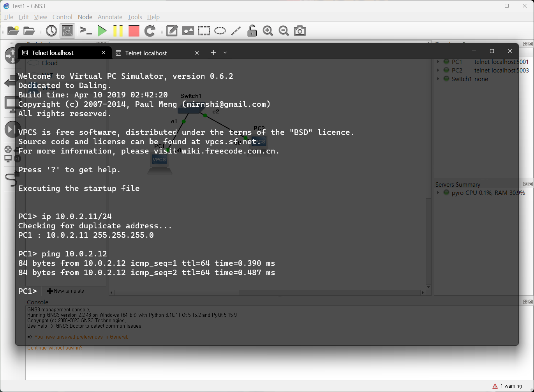Viewport: 534px width, 392px height.
Task: Click the Add a note icon
Action: click(x=172, y=31)
